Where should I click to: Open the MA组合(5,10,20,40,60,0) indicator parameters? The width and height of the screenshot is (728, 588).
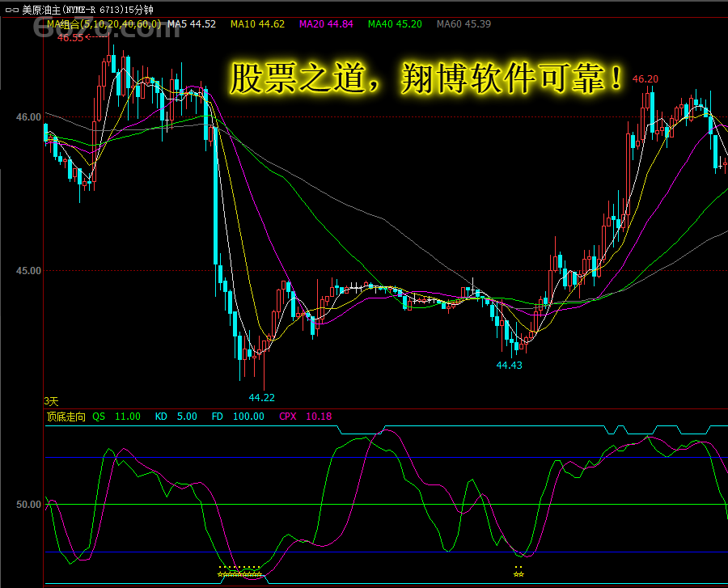click(x=104, y=24)
